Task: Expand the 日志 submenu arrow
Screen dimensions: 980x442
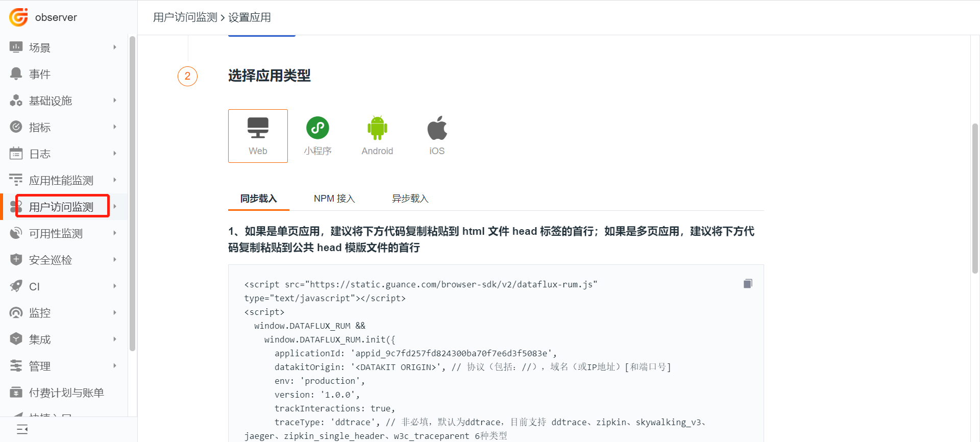Action: click(115, 154)
